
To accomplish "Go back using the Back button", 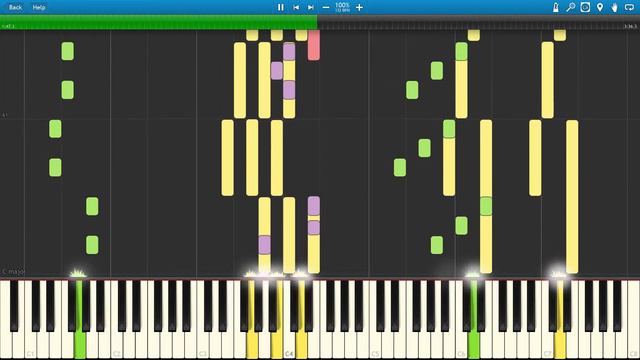I will pyautogui.click(x=15, y=7).
